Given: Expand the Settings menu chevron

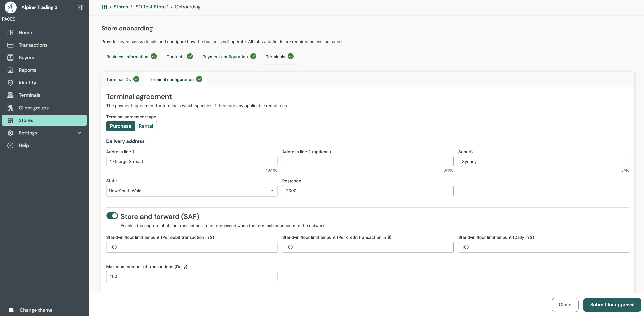Looking at the screenshot, I should (x=79, y=133).
